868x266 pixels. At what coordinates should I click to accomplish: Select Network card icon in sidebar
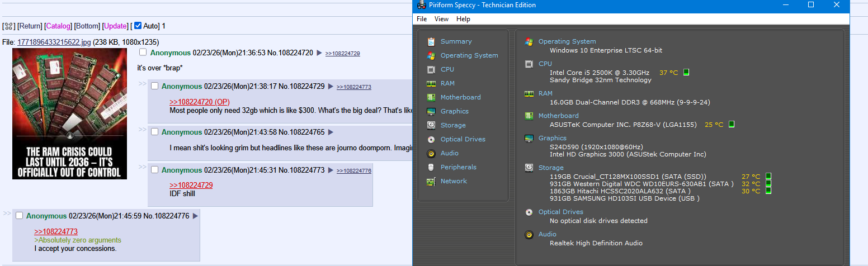(431, 181)
